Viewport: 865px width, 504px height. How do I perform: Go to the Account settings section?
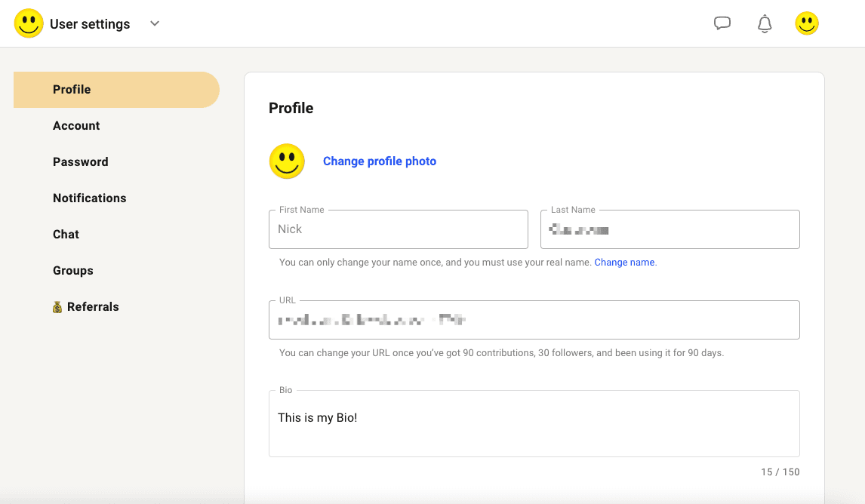[76, 126]
